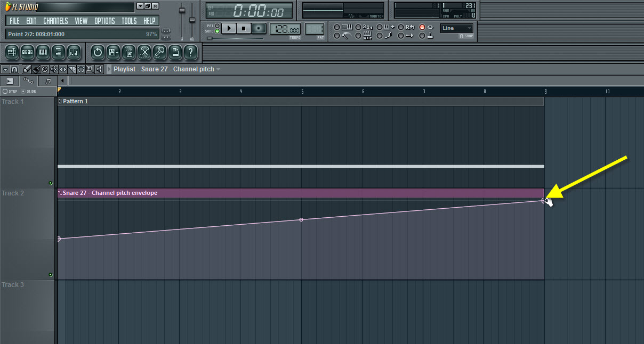Open the Mixer shortcut icon

(x=74, y=52)
